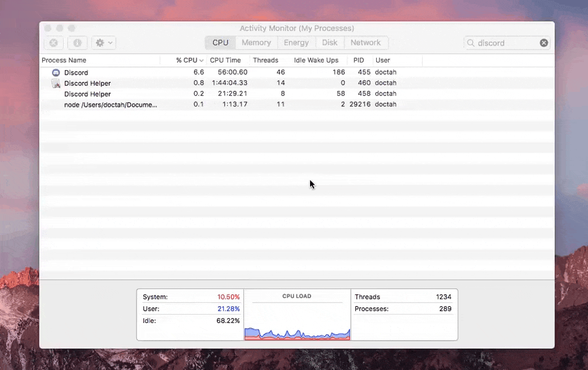Click inside the discord search field
588x370 pixels.
pyautogui.click(x=505, y=43)
